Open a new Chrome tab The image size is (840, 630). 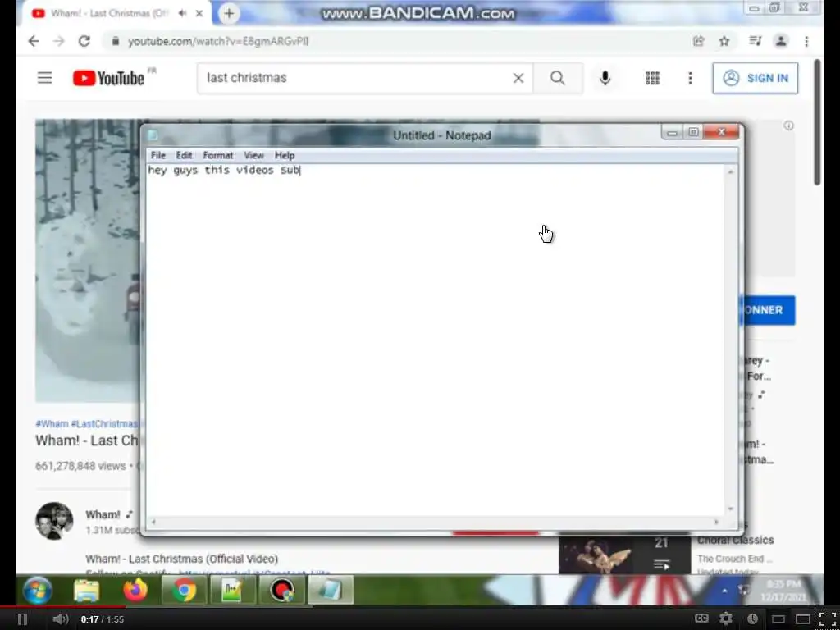pyautogui.click(x=229, y=13)
